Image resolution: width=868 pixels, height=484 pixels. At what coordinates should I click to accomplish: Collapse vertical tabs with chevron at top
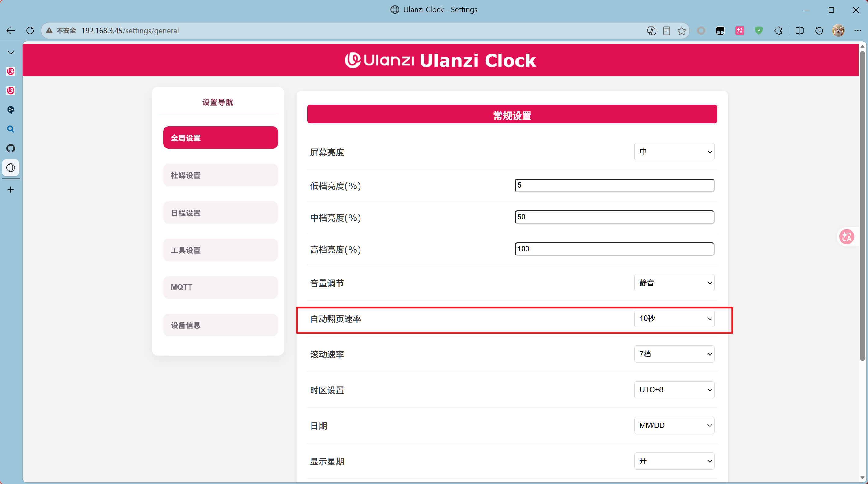click(11, 52)
